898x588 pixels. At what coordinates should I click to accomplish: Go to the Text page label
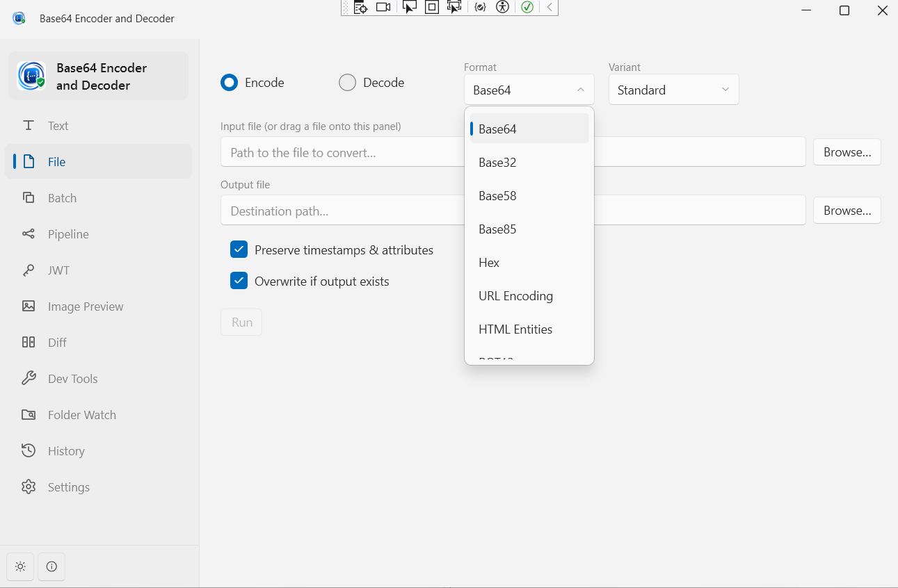click(58, 126)
